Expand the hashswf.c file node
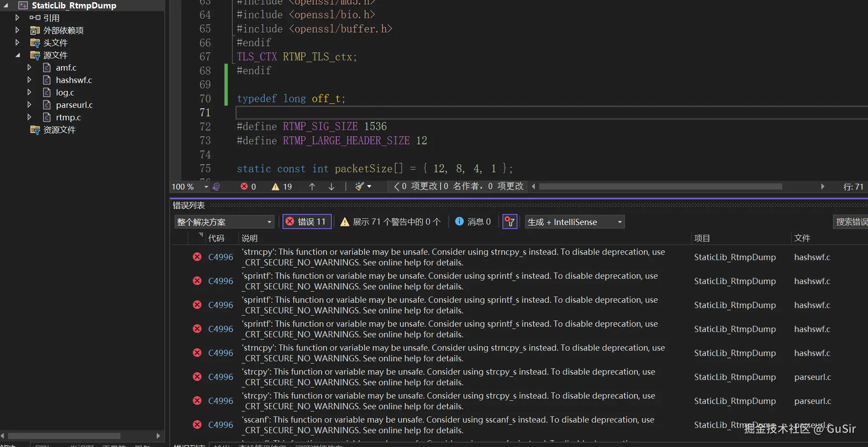The image size is (868, 447). click(29, 80)
